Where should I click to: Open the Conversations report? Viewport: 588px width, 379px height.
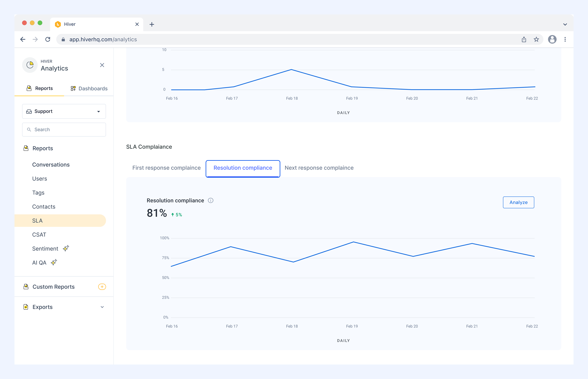coord(51,165)
